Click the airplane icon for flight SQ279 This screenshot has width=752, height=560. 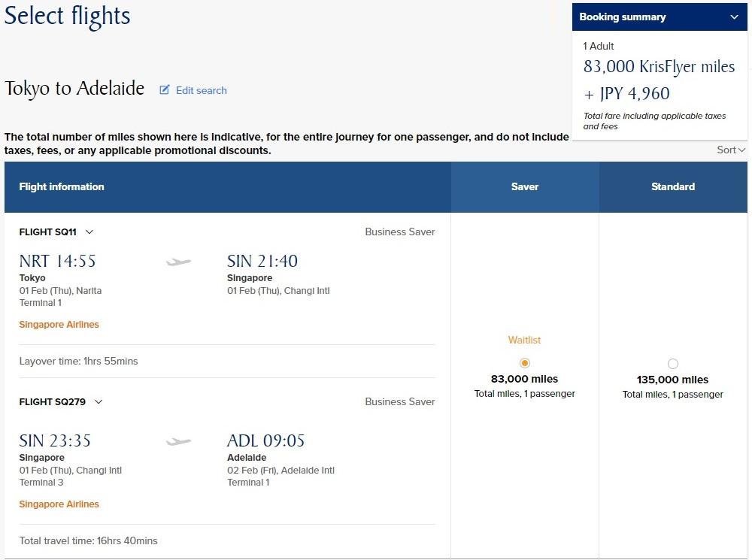[x=178, y=441]
